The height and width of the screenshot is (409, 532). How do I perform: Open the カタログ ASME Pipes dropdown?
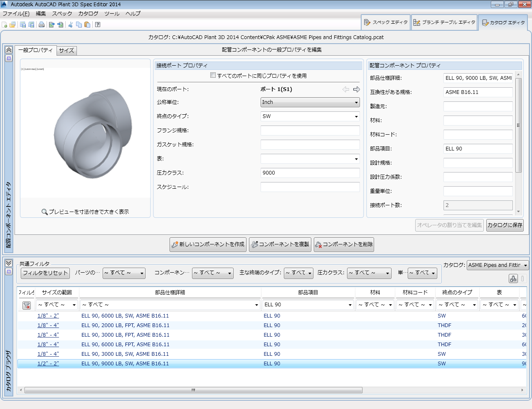pos(498,265)
